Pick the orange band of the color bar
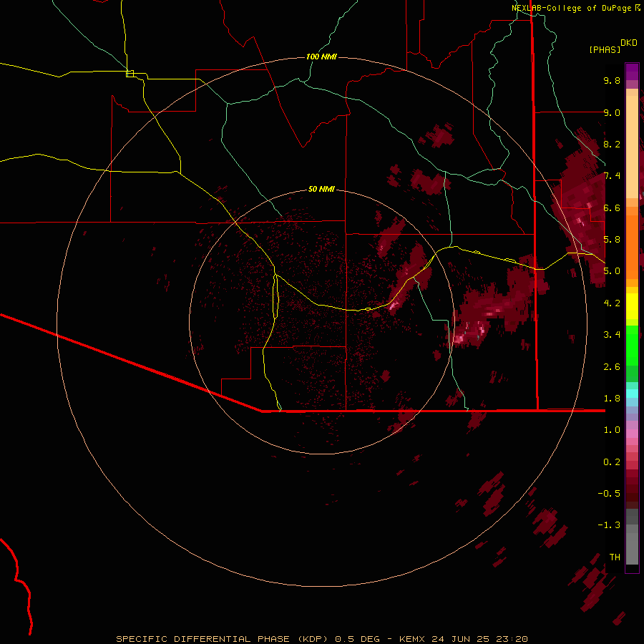The width and height of the screenshot is (644, 644). (x=632, y=246)
